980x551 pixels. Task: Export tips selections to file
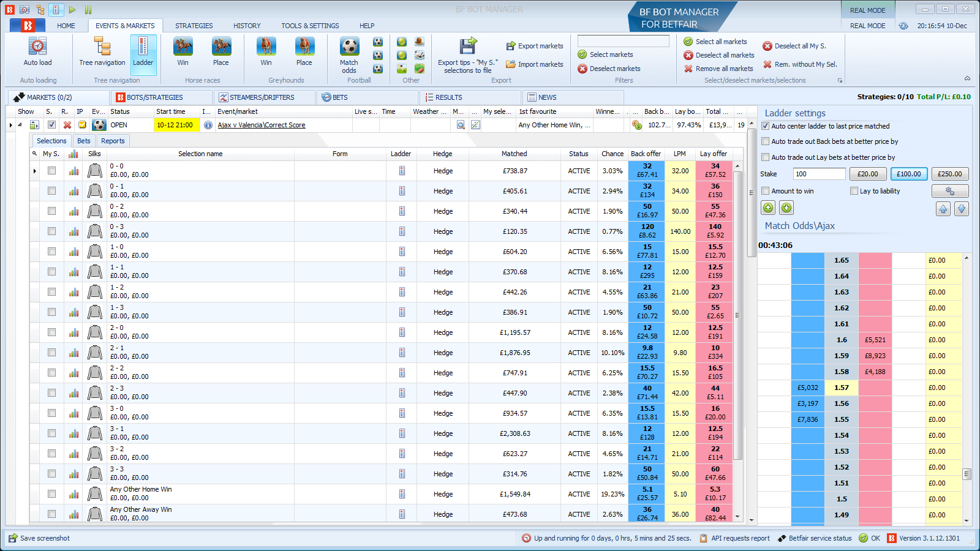pos(468,55)
